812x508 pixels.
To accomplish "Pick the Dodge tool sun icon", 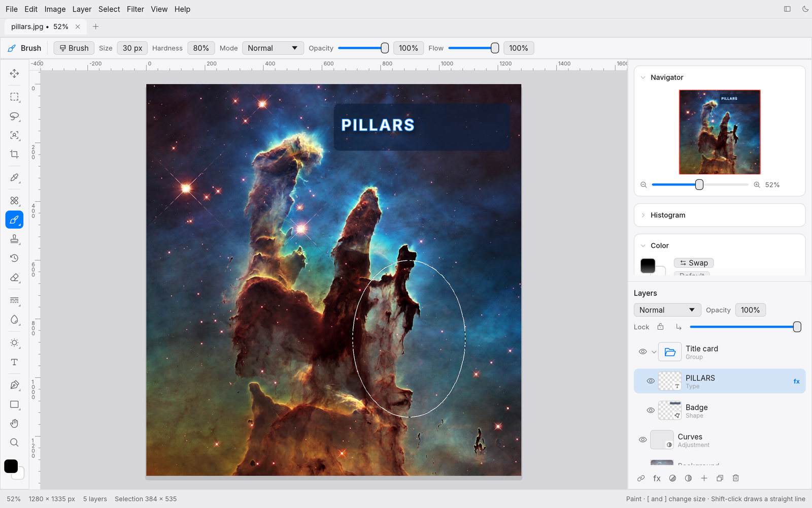I will click(14, 343).
